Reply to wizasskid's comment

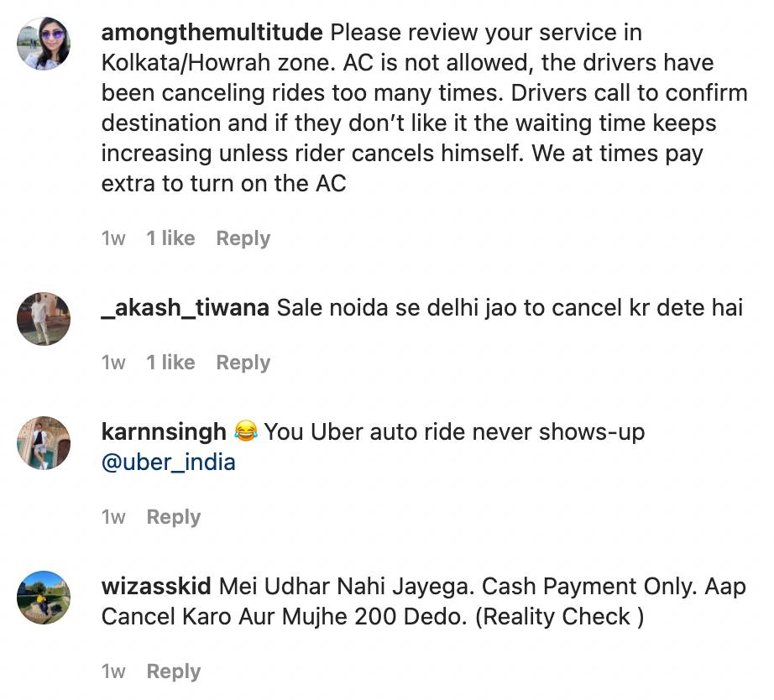coord(173,671)
